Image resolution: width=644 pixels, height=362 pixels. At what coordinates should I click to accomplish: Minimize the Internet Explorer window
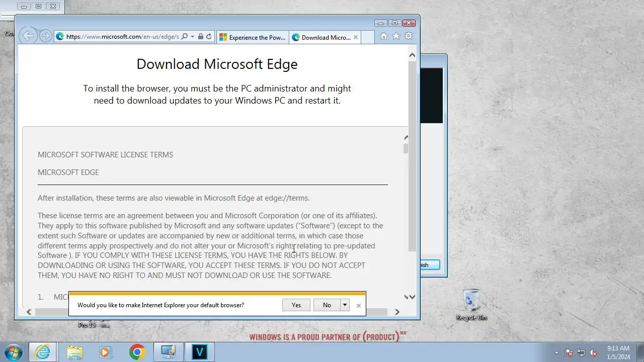(381, 23)
